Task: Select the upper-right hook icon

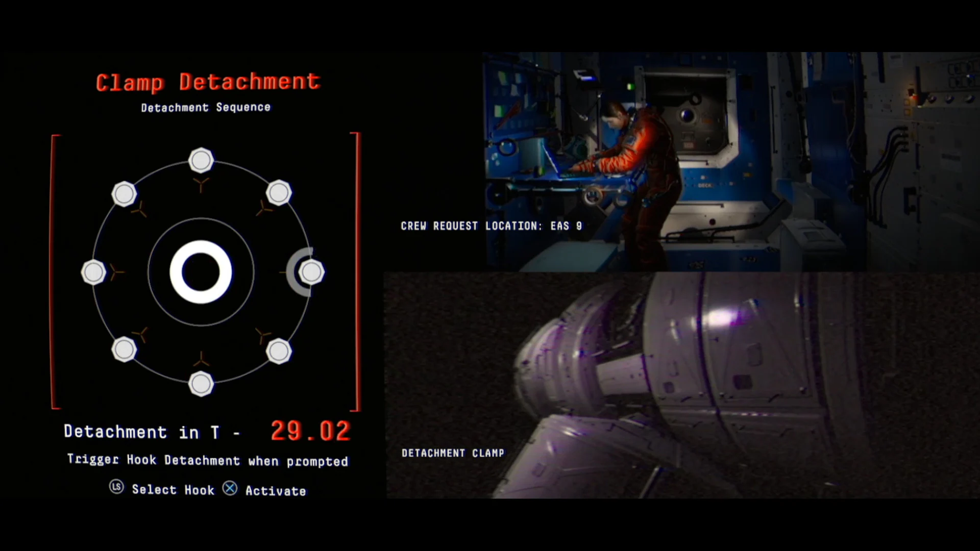Action: (279, 191)
